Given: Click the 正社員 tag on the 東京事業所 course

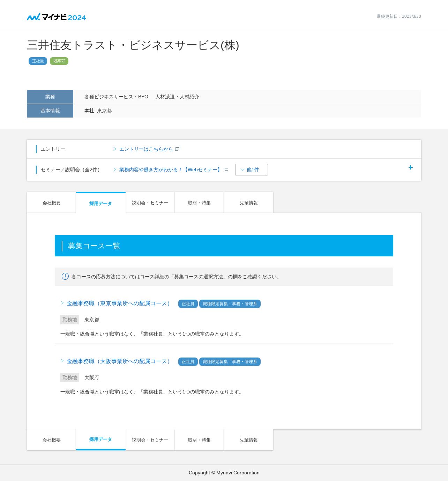Looking at the screenshot, I should tap(188, 304).
